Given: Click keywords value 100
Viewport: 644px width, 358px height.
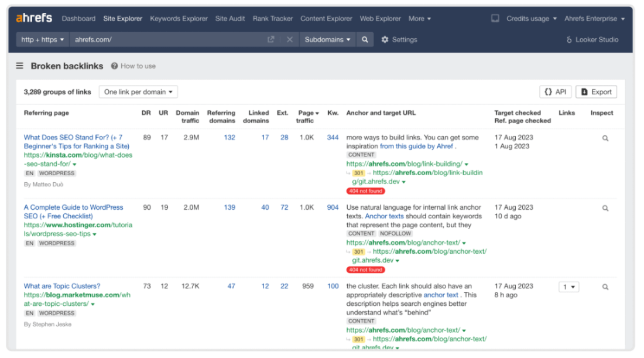Looking at the screenshot, I should click(333, 286).
